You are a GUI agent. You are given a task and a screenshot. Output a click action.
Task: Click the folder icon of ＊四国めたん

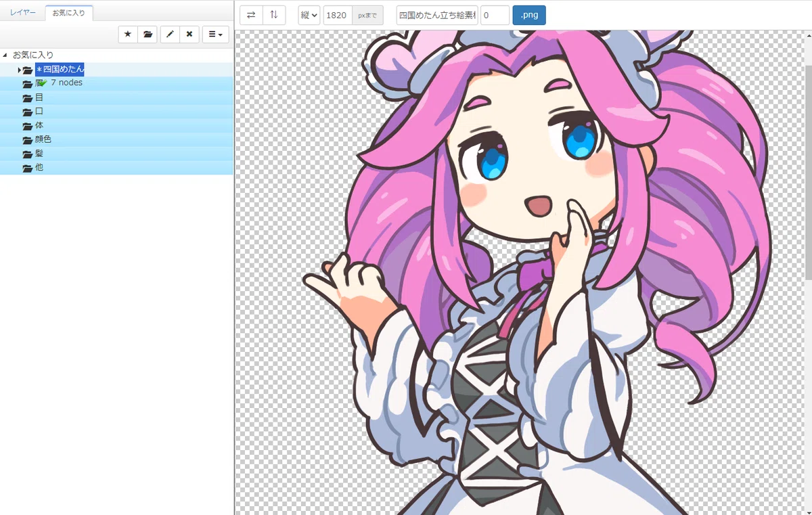tap(28, 70)
